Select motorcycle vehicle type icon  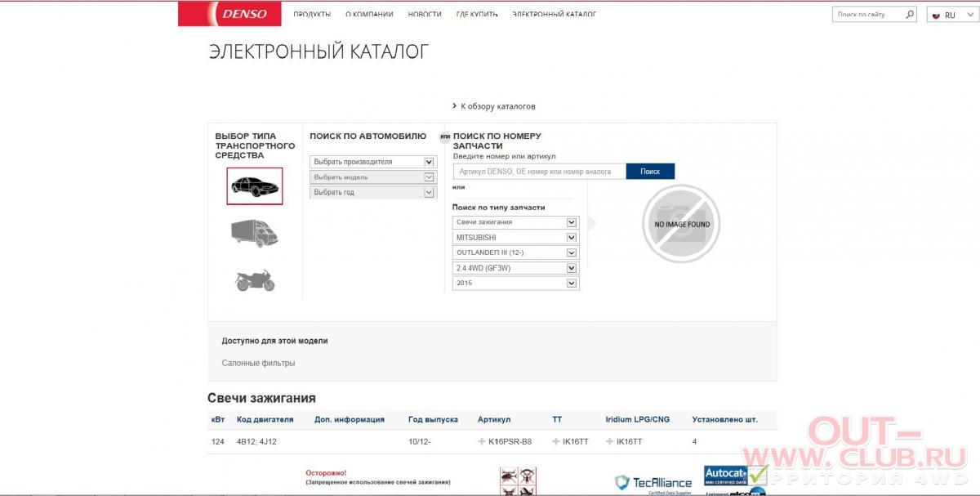(255, 279)
